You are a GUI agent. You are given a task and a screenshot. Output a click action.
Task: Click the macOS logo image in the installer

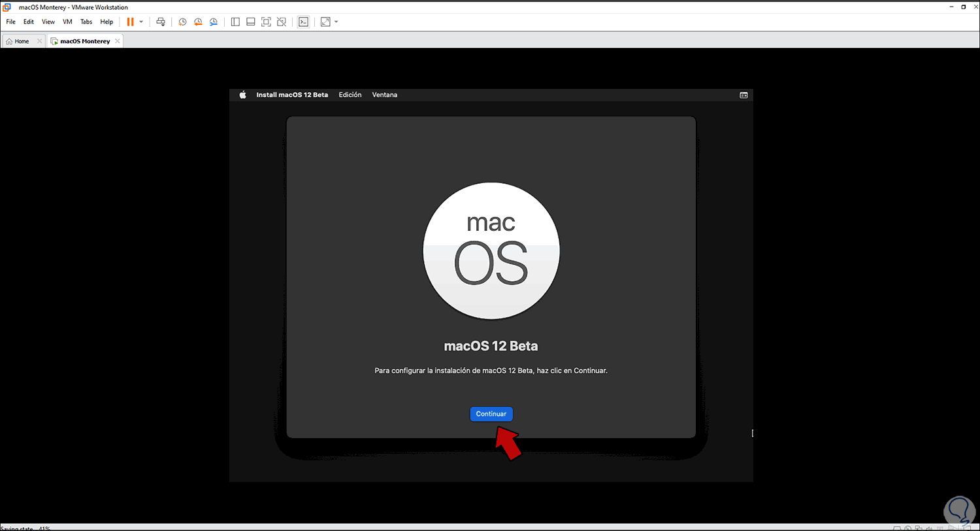click(491, 252)
